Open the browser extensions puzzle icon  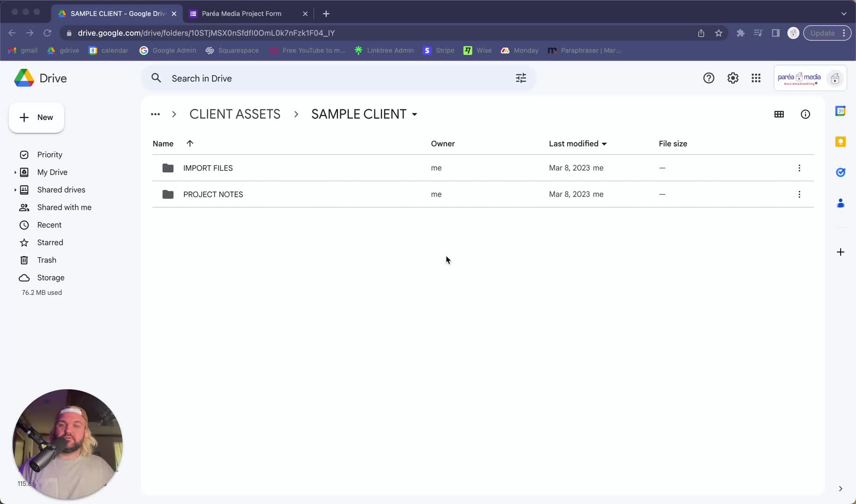(741, 33)
